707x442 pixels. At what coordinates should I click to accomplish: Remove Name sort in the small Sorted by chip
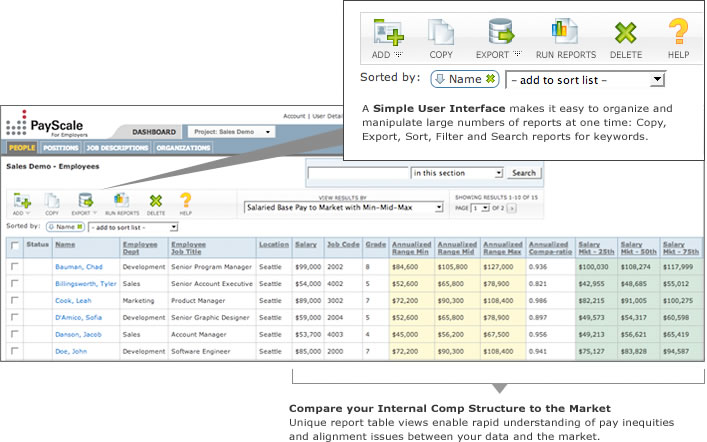[x=80, y=227]
